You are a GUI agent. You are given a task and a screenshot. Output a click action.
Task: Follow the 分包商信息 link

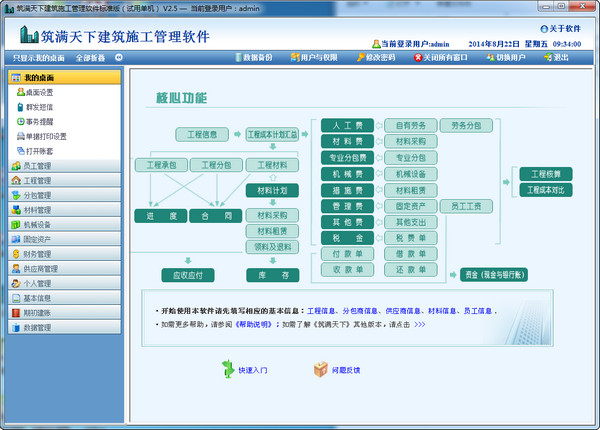(360, 311)
